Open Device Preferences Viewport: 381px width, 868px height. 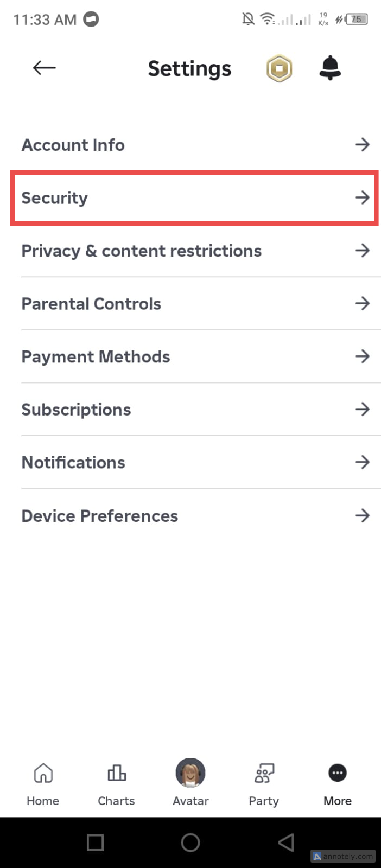pos(100,515)
